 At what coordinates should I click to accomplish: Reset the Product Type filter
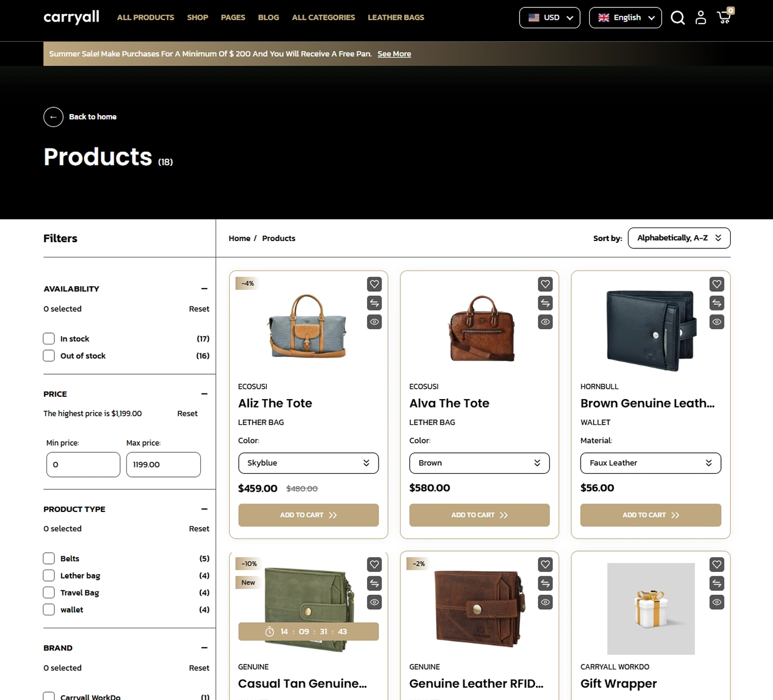(199, 528)
